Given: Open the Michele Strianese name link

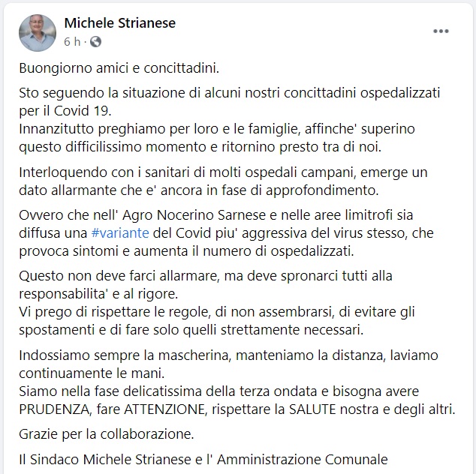Looking at the screenshot, I should (x=120, y=23).
